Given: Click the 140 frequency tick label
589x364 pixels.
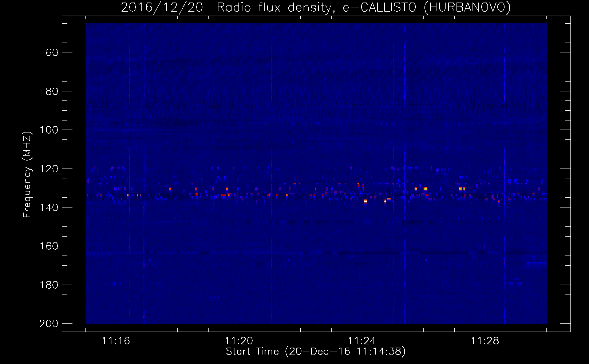Looking at the screenshot, I should pos(49,207).
